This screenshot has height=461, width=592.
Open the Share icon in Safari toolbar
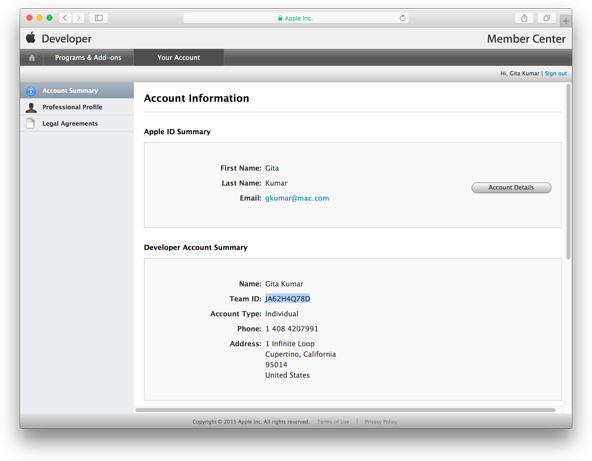(x=524, y=18)
